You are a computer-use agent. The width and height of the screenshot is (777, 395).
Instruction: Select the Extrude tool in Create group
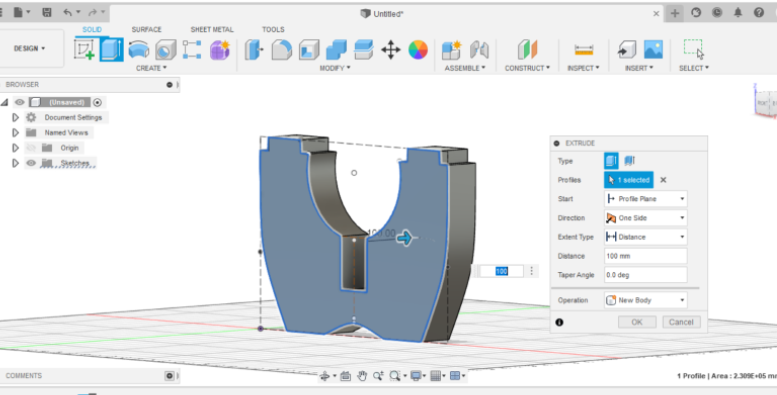pyautogui.click(x=111, y=50)
